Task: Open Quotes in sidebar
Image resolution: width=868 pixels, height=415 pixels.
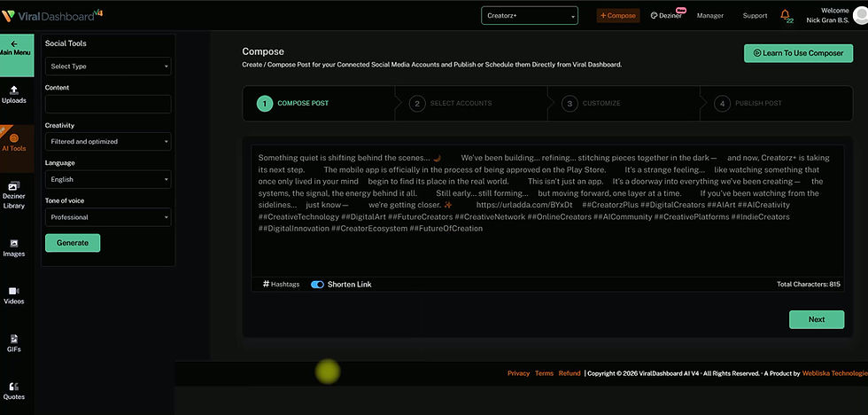Action: tap(14, 391)
